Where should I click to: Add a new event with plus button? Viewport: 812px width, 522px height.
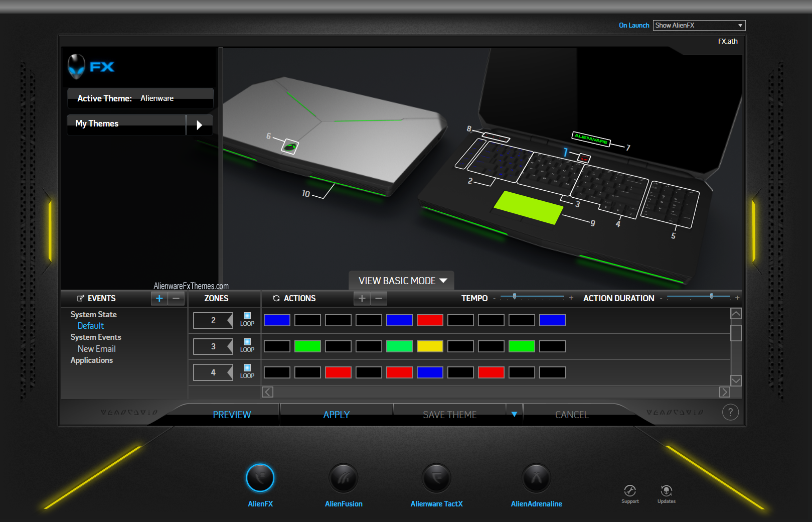pyautogui.click(x=159, y=298)
